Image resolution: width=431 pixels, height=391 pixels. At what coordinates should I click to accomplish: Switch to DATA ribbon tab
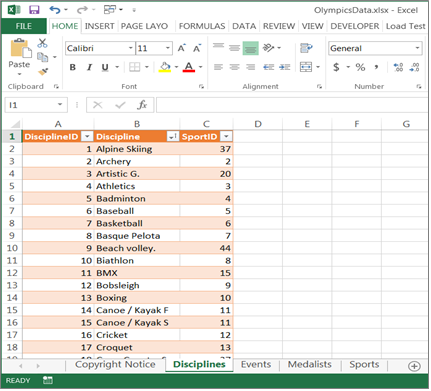(x=244, y=26)
